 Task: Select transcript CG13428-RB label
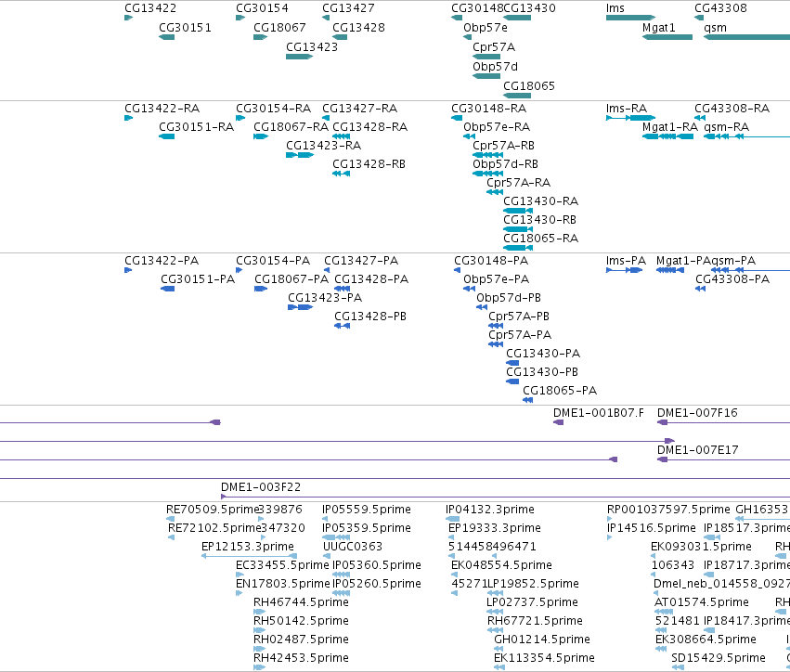pos(369,164)
